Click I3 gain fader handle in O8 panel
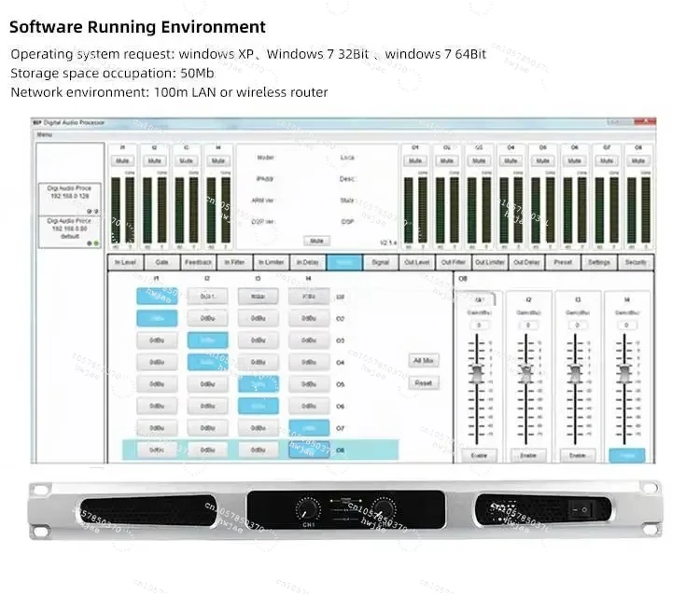Screen dimensions: 700x596 pos(575,374)
